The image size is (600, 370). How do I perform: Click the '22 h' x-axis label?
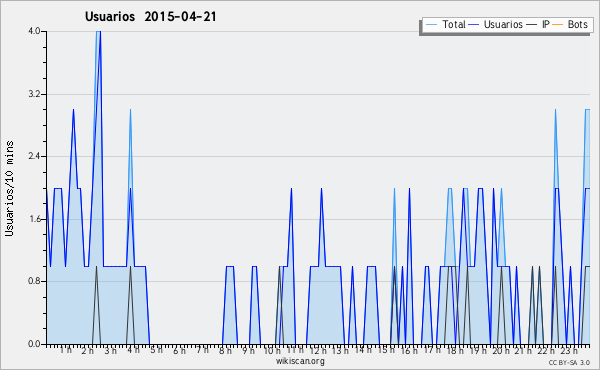click(546, 350)
